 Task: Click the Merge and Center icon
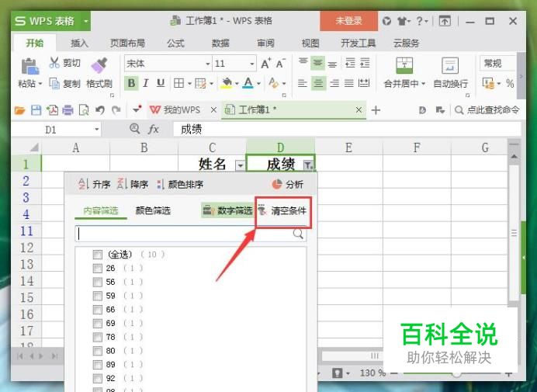pyautogui.click(x=404, y=65)
